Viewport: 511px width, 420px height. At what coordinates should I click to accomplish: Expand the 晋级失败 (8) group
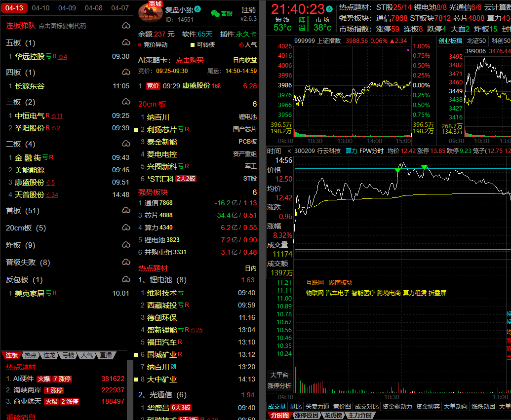tap(28, 263)
